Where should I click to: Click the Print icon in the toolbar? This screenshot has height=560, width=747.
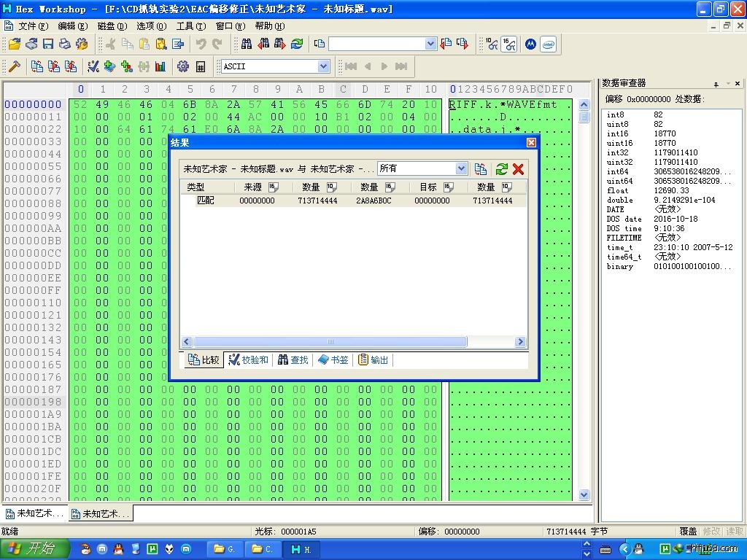click(x=65, y=44)
